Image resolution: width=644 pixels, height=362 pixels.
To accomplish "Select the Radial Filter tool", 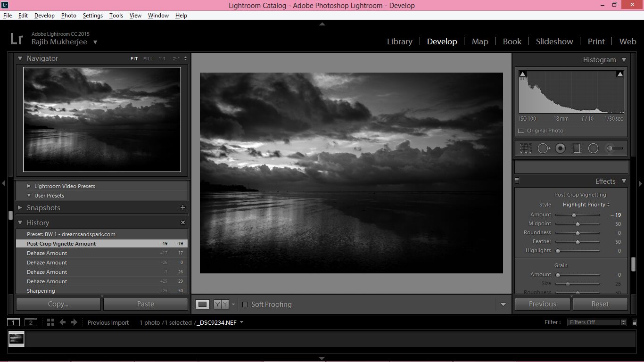I will (593, 148).
